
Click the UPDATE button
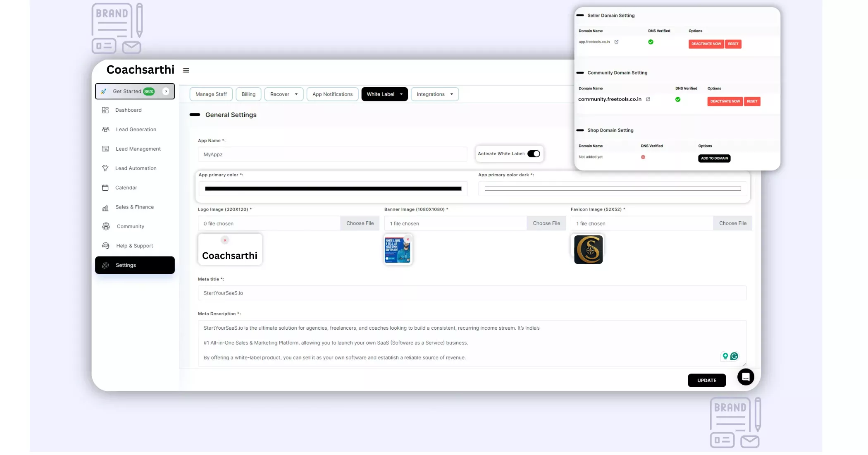click(707, 381)
